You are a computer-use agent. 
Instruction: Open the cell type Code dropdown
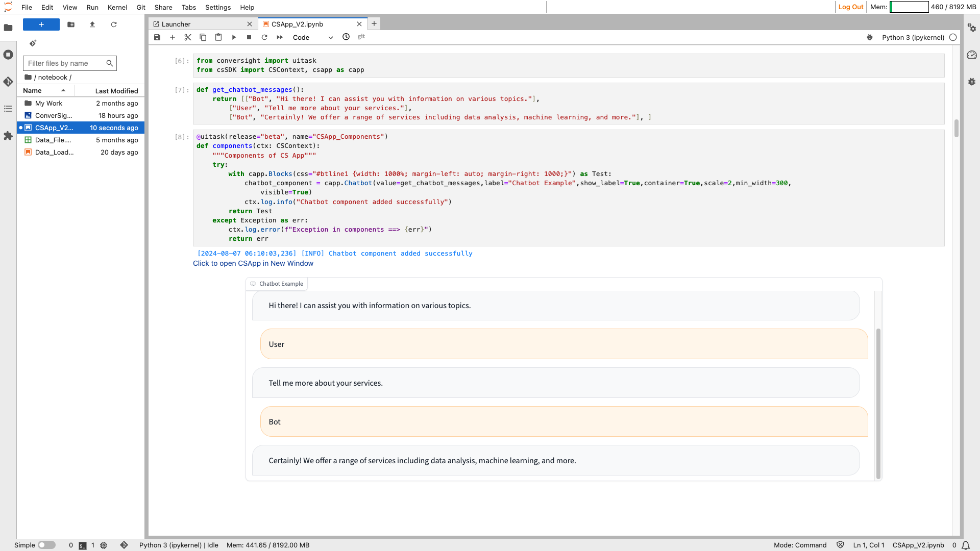click(312, 37)
